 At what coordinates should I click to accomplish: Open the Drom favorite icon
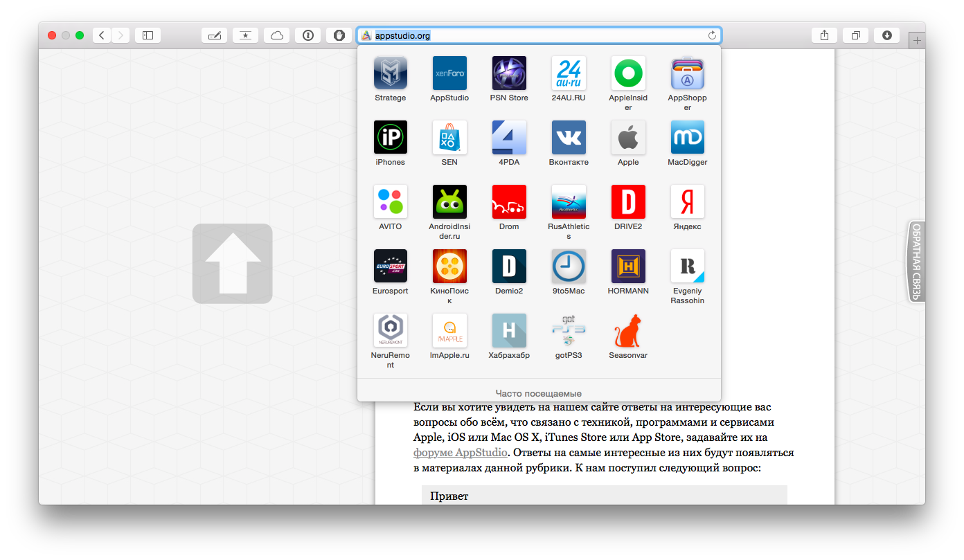tap(509, 202)
